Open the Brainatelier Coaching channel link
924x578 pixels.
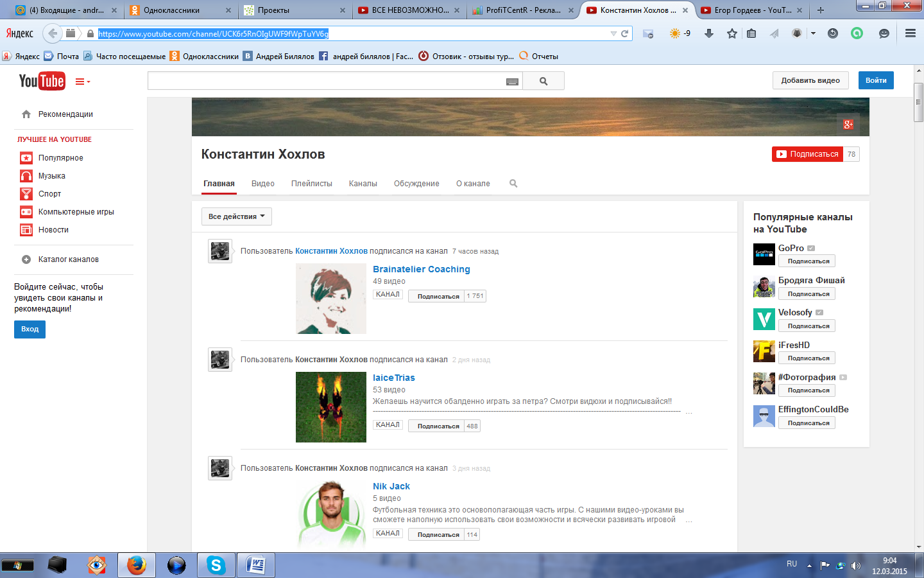click(422, 269)
